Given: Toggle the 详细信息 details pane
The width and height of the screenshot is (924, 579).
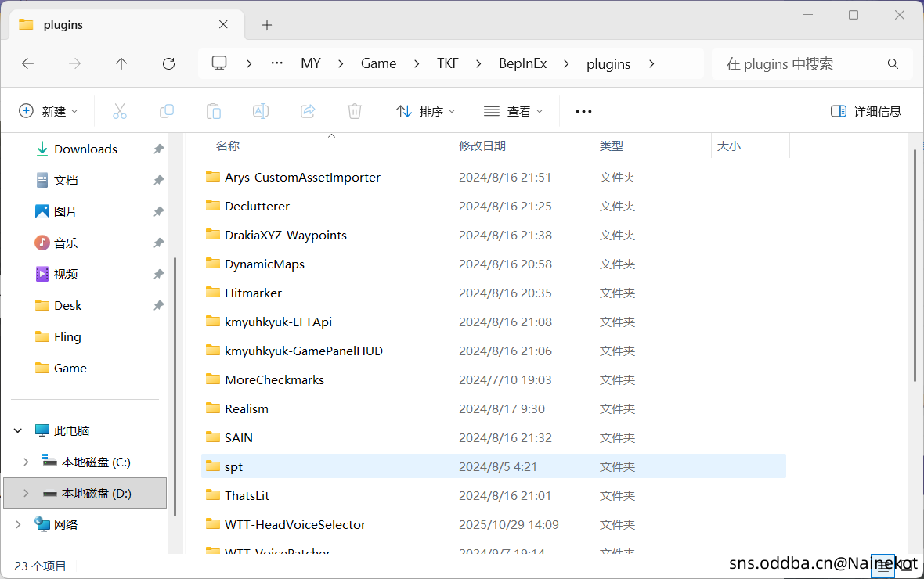Looking at the screenshot, I should 866,111.
